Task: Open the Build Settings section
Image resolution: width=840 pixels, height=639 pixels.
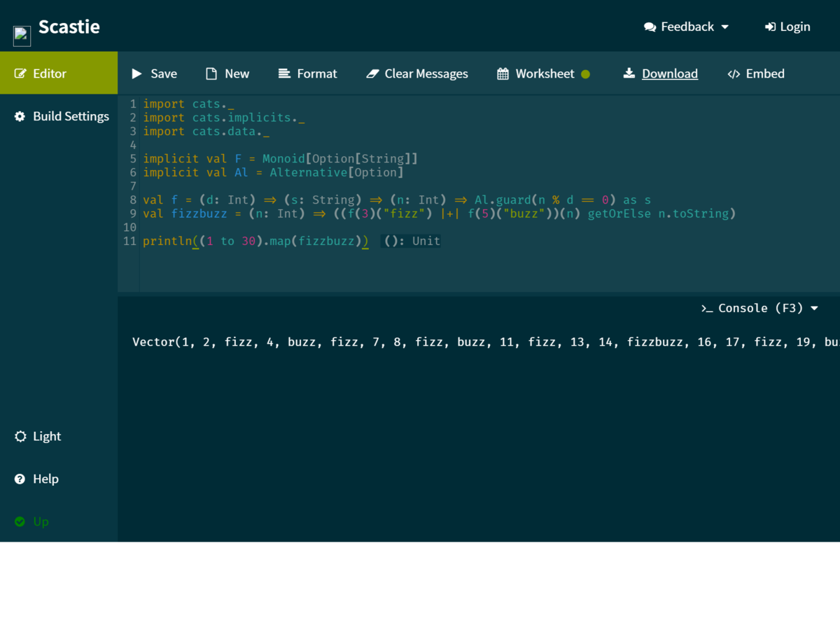Action: pyautogui.click(x=70, y=115)
